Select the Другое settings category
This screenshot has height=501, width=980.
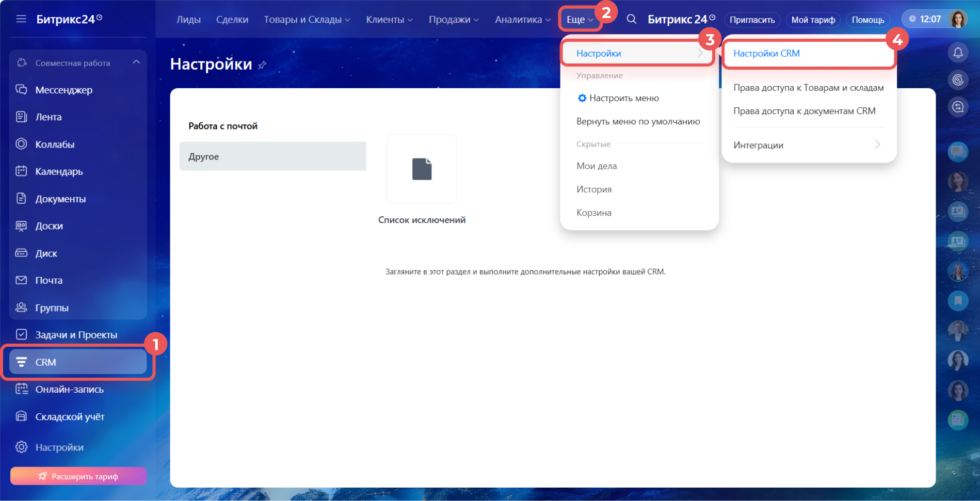click(x=272, y=156)
